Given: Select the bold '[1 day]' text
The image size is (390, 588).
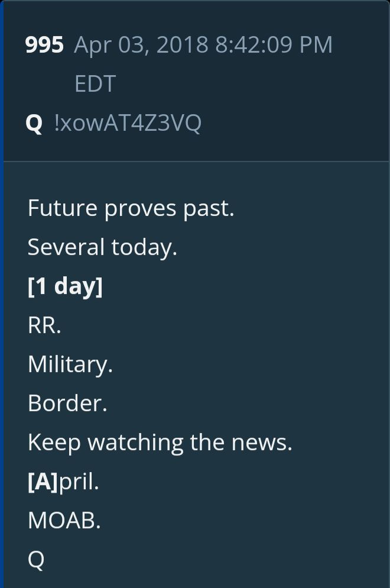Looking at the screenshot, I should [x=65, y=286].
